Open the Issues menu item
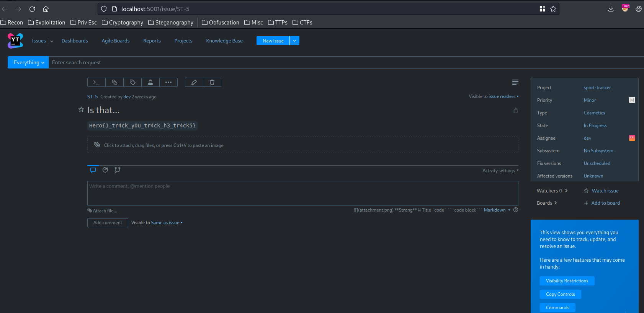 (x=39, y=41)
